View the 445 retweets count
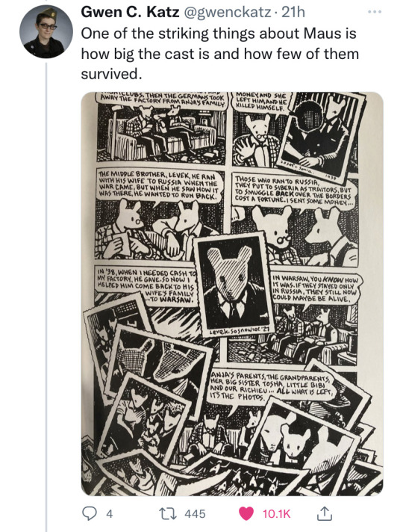The image size is (403, 532). (195, 513)
